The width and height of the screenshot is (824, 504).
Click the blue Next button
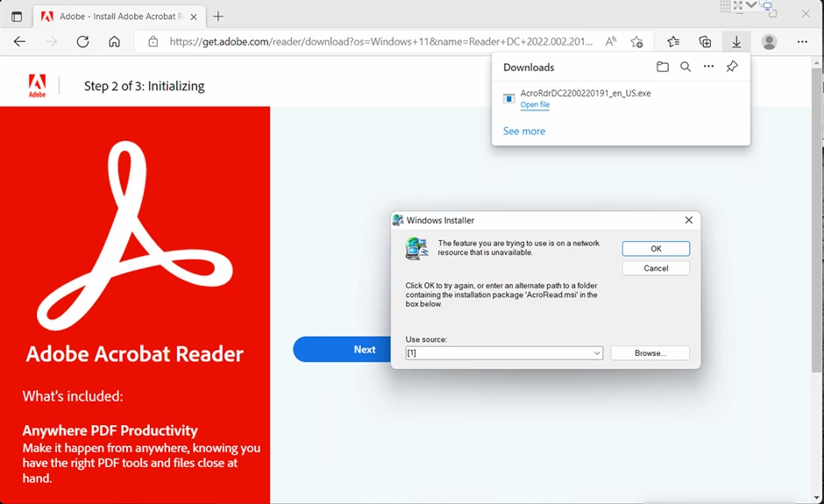point(342,350)
